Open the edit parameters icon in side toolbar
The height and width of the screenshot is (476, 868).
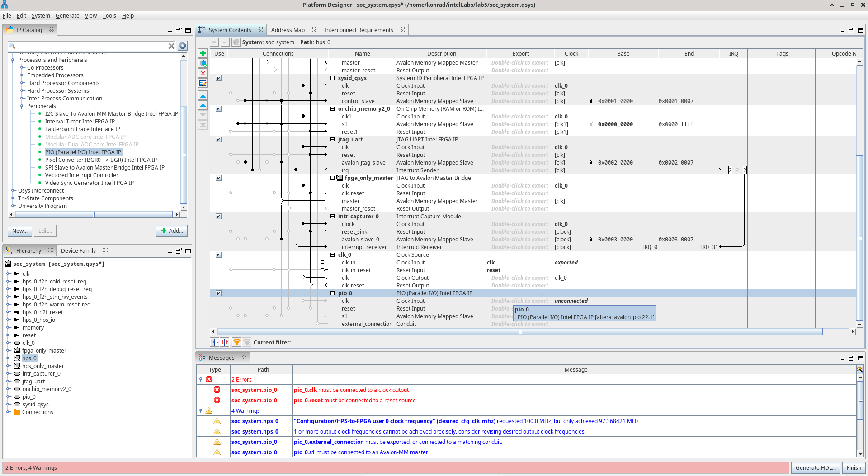point(203,83)
